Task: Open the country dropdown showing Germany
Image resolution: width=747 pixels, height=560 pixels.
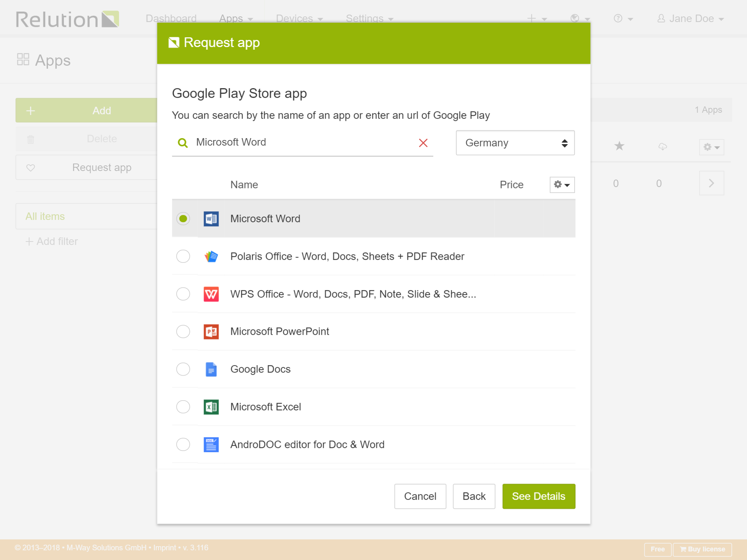Action: [x=515, y=143]
